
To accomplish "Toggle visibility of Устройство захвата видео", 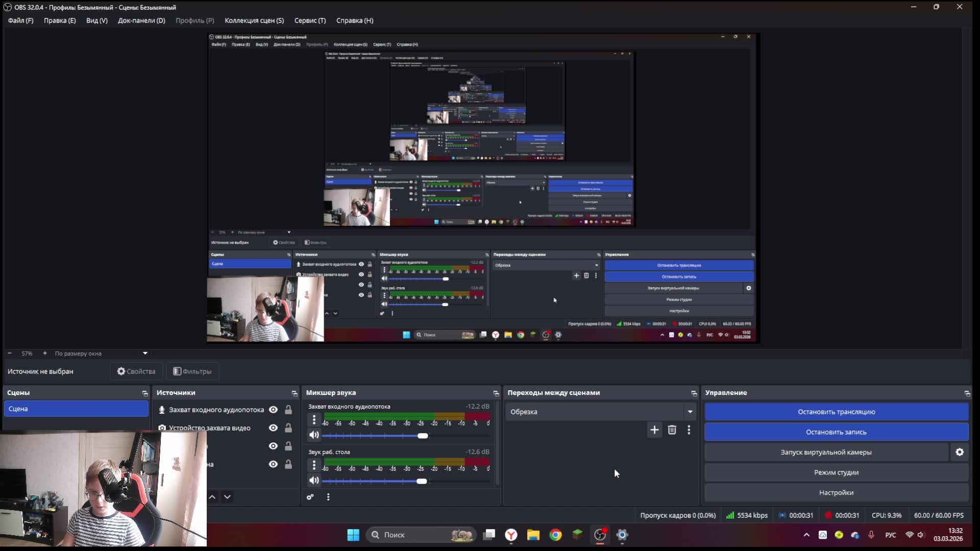I will point(273,428).
